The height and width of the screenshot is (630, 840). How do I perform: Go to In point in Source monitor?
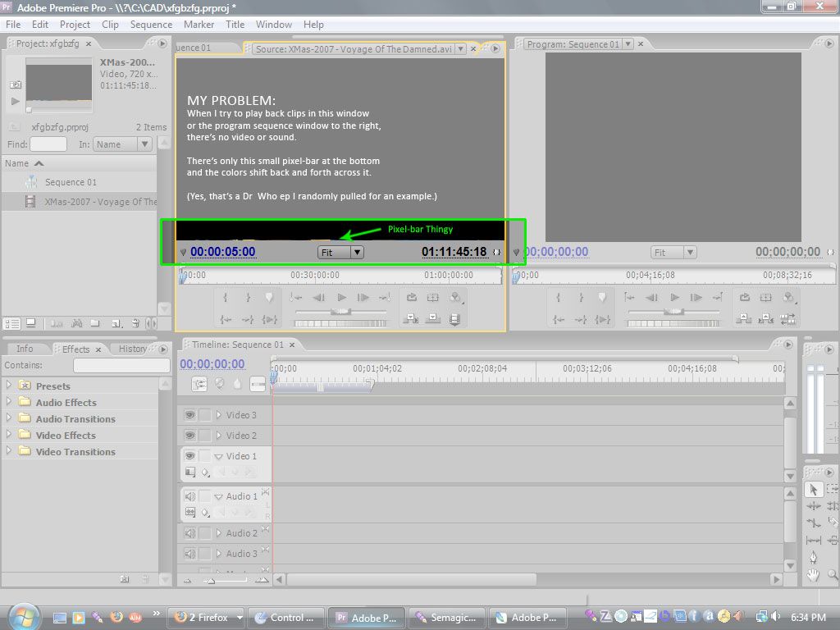[x=226, y=319]
